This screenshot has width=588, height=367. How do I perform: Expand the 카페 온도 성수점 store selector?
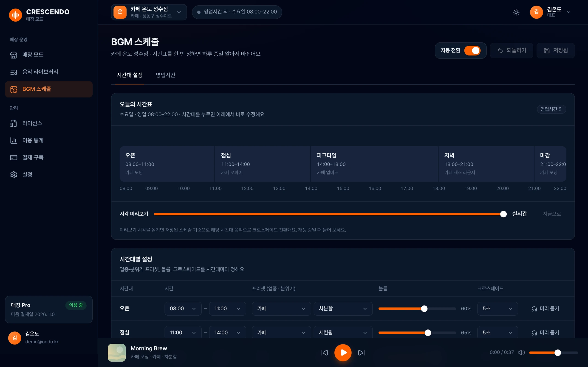(x=149, y=12)
